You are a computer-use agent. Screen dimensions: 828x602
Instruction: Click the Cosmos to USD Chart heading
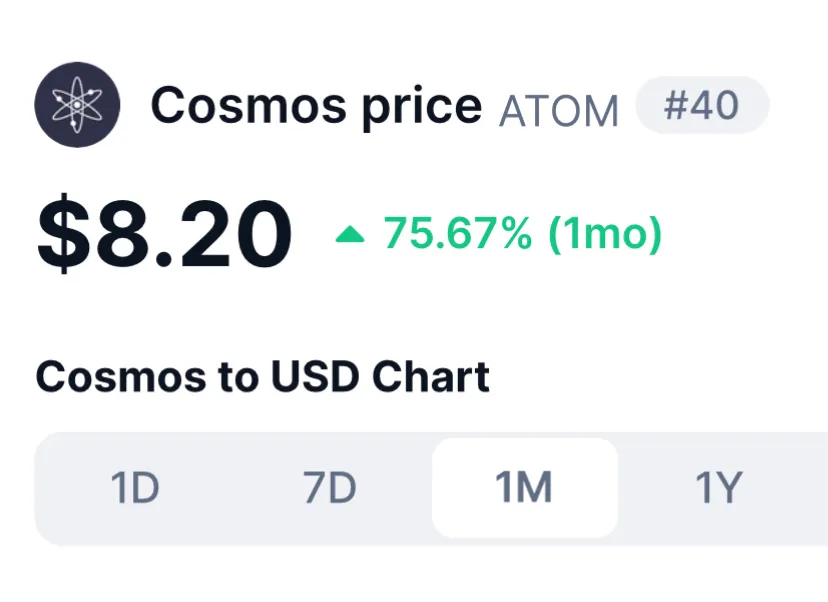(262, 377)
